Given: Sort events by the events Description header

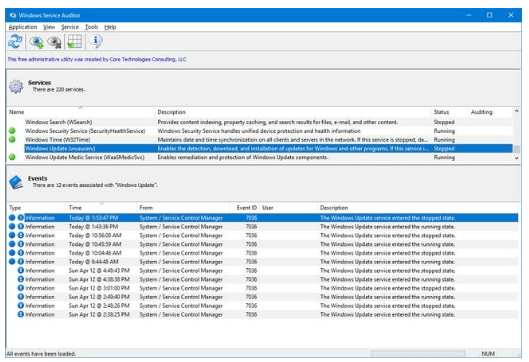Looking at the screenshot, I should tap(417, 208).
